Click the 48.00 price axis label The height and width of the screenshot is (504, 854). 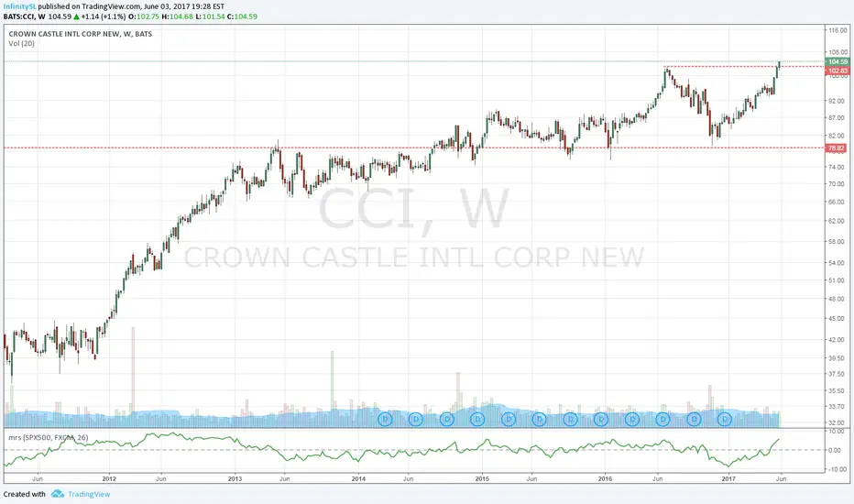pos(837,299)
